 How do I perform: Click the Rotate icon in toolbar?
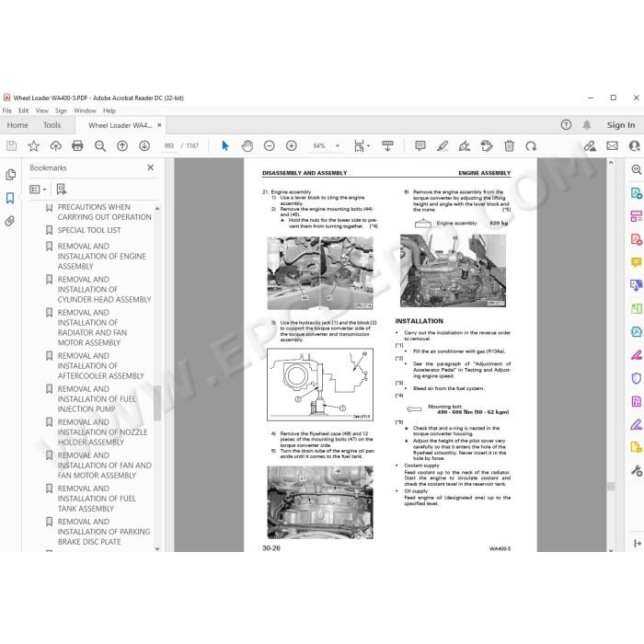click(x=531, y=145)
